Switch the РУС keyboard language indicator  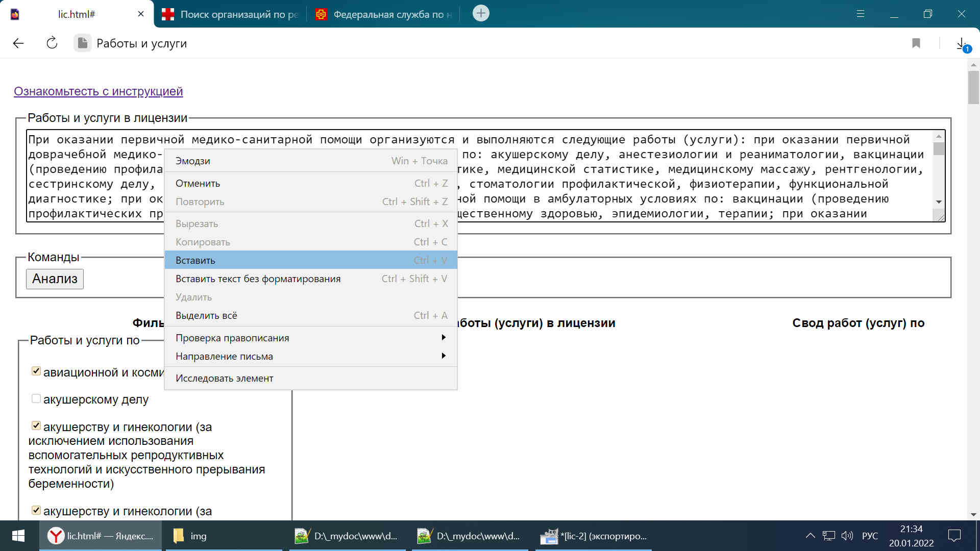(x=870, y=536)
